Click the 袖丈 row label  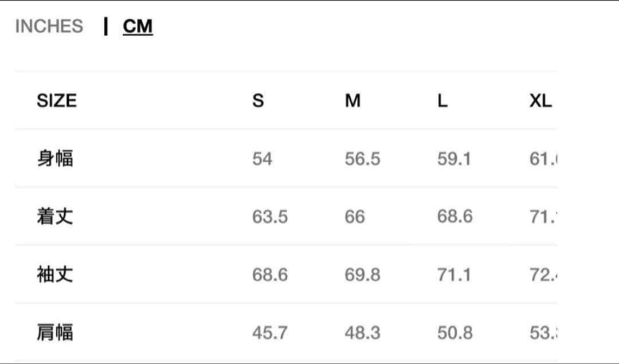tap(55, 275)
